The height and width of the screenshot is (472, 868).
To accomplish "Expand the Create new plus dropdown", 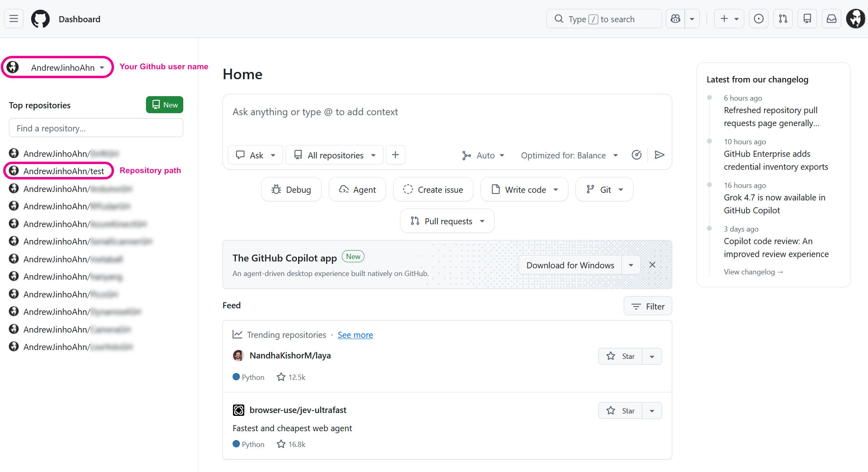I will 729,19.
